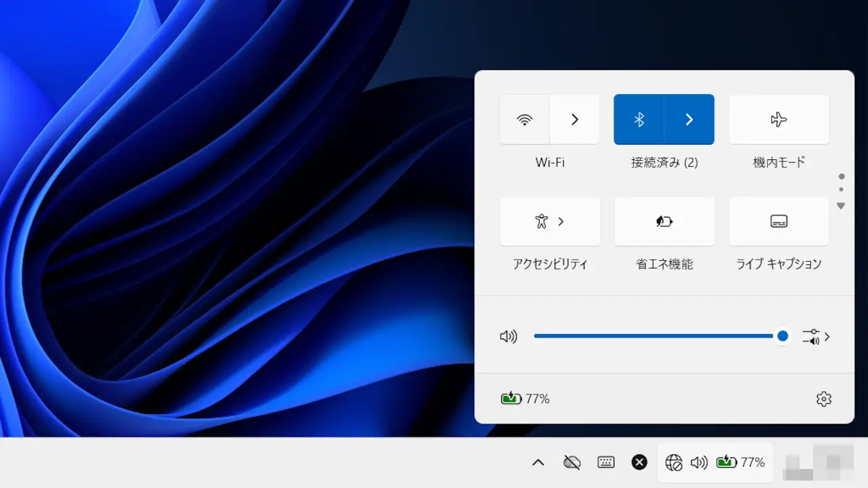Click the crossed-out cloud sync tray icon
This screenshot has width=868, height=488.
572,462
